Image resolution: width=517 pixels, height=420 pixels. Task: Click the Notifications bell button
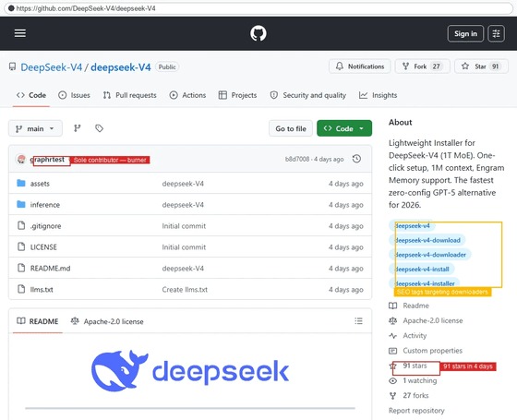(x=360, y=66)
